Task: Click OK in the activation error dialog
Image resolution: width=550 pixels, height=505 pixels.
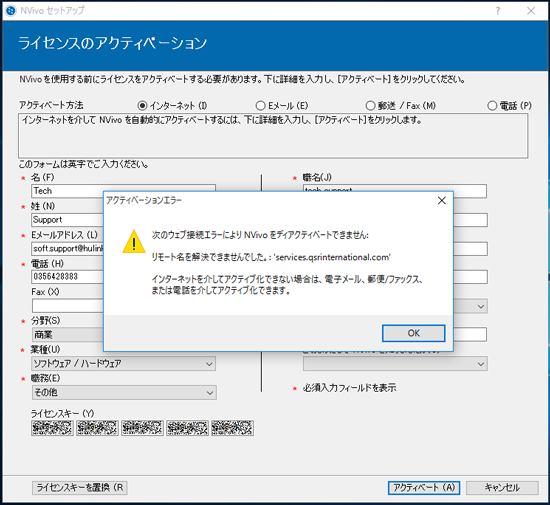Action: click(x=414, y=333)
